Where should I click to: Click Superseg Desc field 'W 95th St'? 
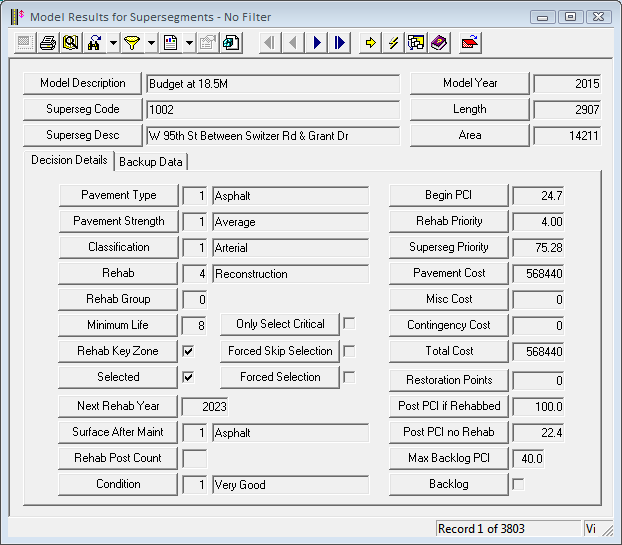click(x=273, y=136)
